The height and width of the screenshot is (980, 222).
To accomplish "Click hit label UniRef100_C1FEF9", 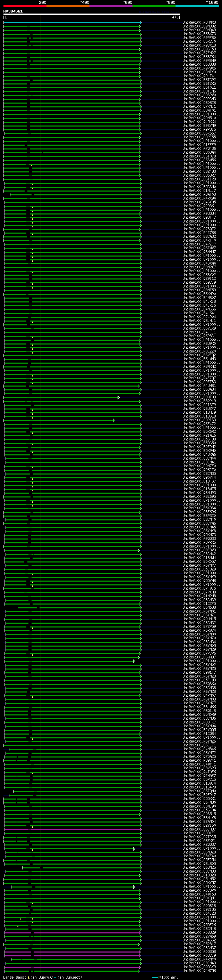I will (x=199, y=145).
